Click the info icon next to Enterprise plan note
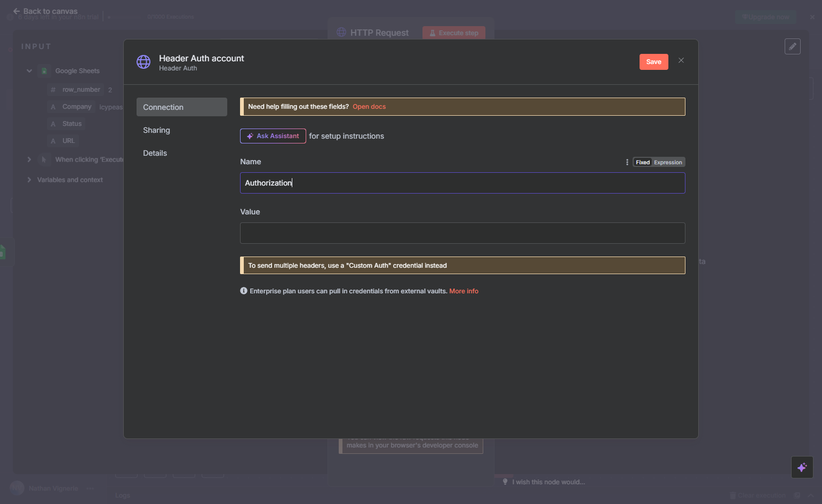Viewport: 822px width, 504px height. 244,291
